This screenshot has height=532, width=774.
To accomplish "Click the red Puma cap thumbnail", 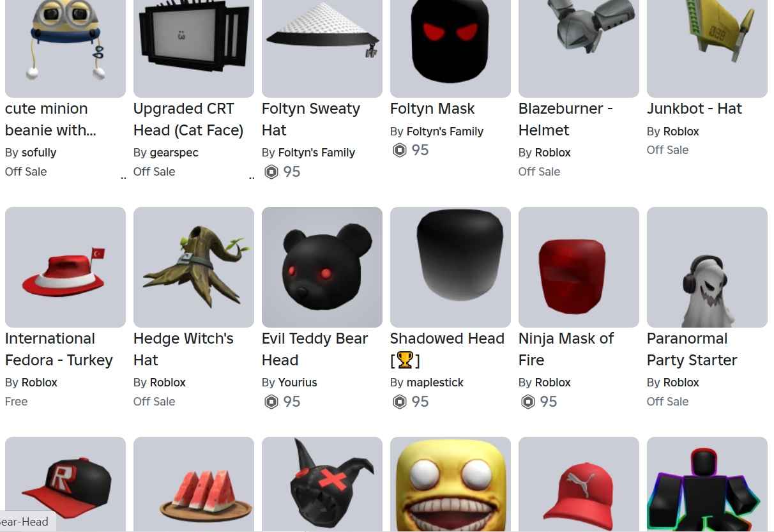I will (x=579, y=484).
